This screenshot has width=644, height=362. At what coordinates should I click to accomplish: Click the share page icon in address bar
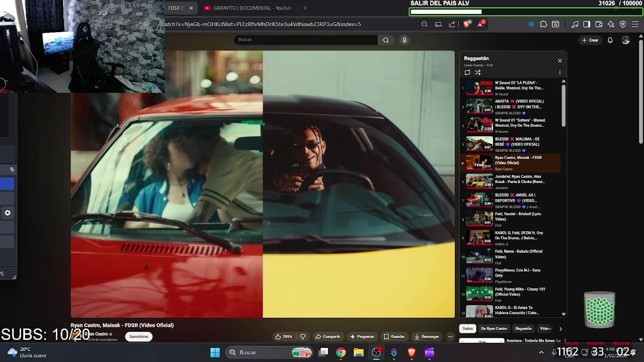click(x=452, y=24)
